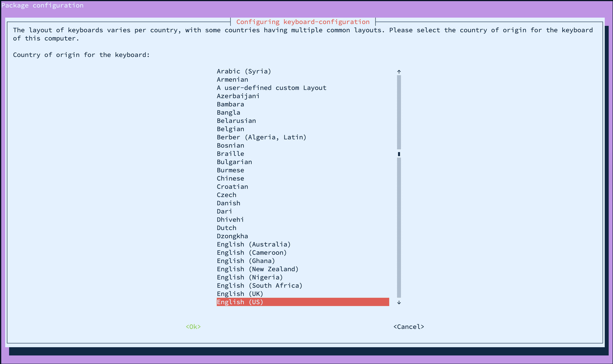
Task: Click the Ok button
Action: (x=193, y=327)
